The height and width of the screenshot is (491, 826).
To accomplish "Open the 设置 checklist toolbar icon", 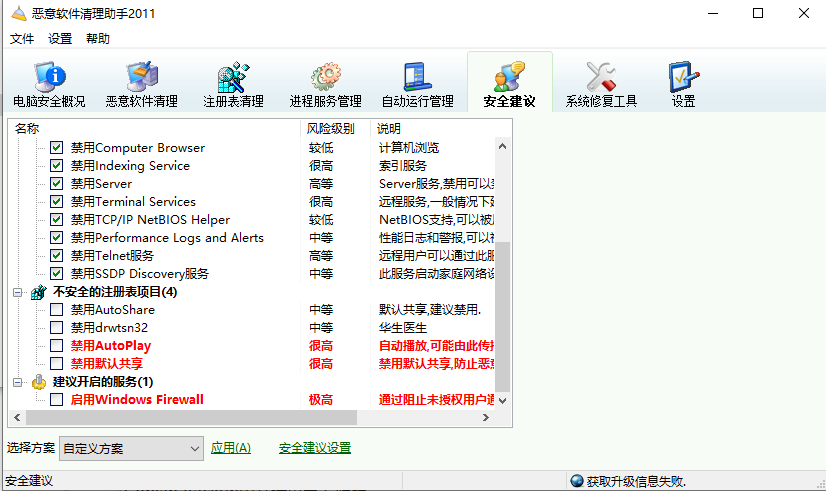I will [x=683, y=77].
